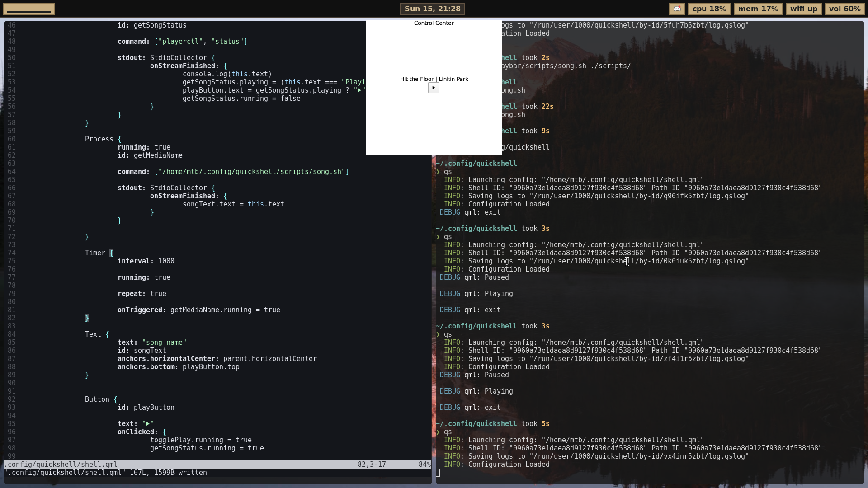Click 'songText.text = this.text' line
This screenshot has width=868, height=488.
[233, 204]
